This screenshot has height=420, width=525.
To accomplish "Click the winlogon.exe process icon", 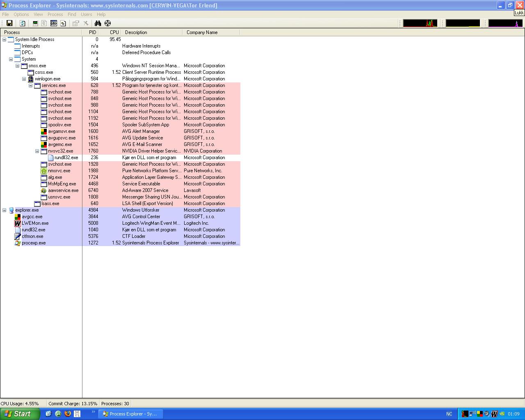I will [x=31, y=79].
